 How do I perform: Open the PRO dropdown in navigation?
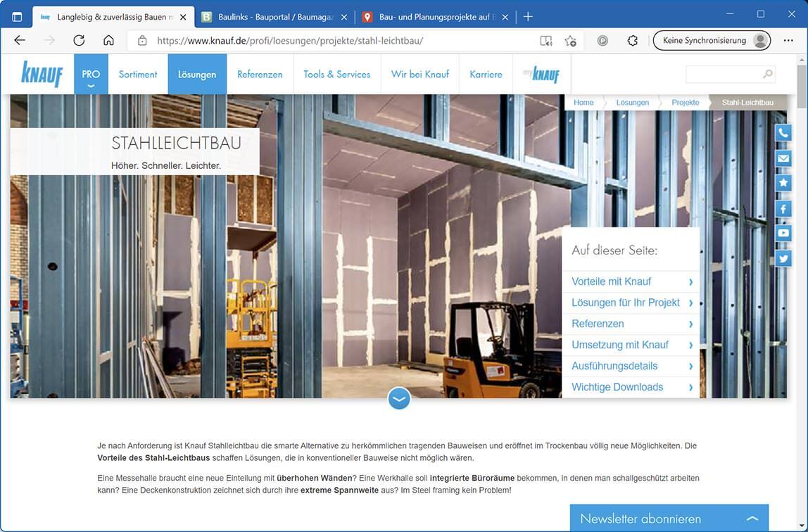click(x=91, y=74)
